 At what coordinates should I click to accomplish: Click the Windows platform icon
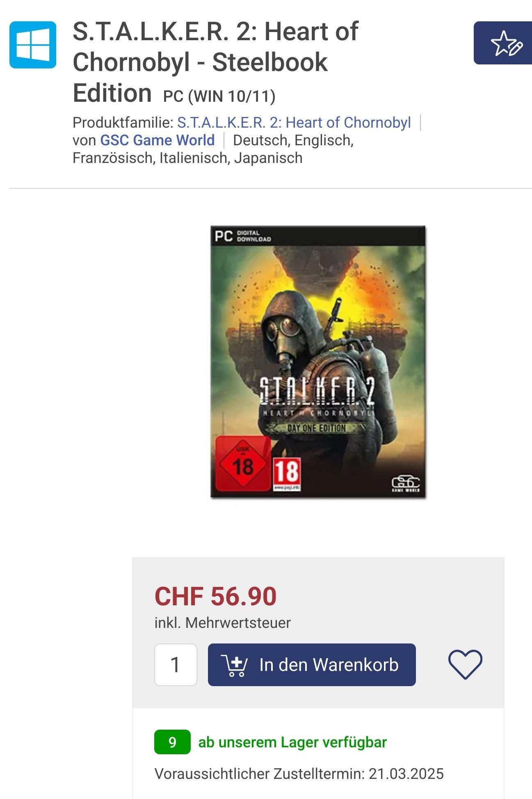pos(33,45)
